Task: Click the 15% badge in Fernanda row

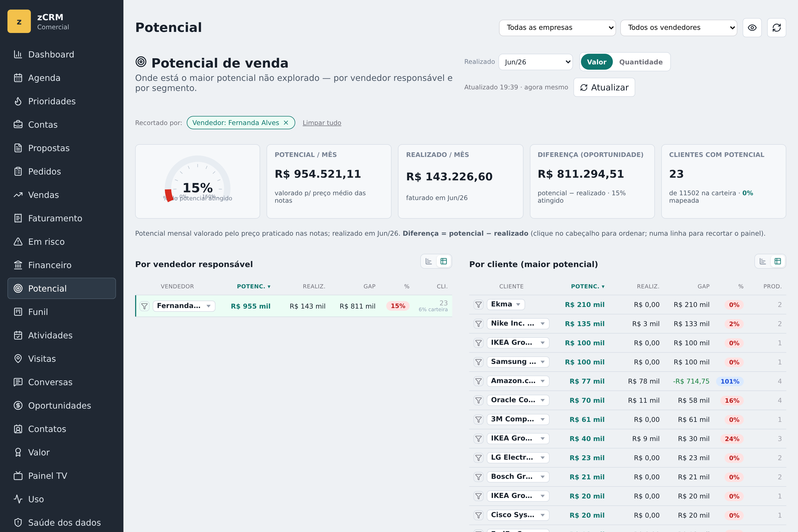Action: tap(398, 306)
